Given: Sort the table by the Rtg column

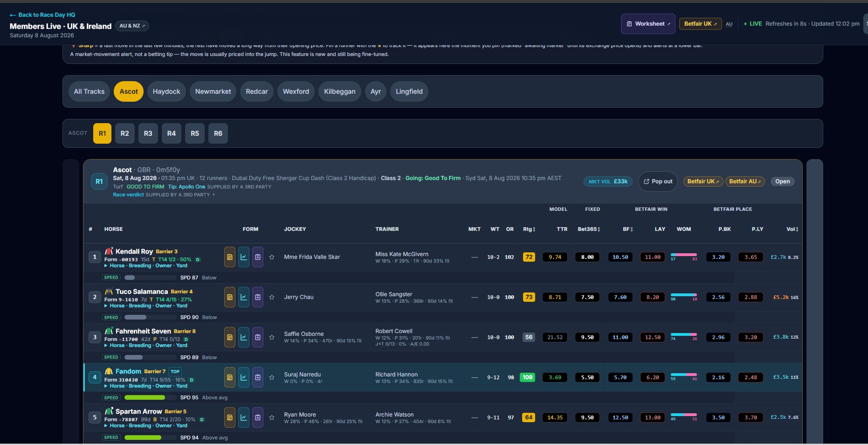Looking at the screenshot, I should [529, 229].
